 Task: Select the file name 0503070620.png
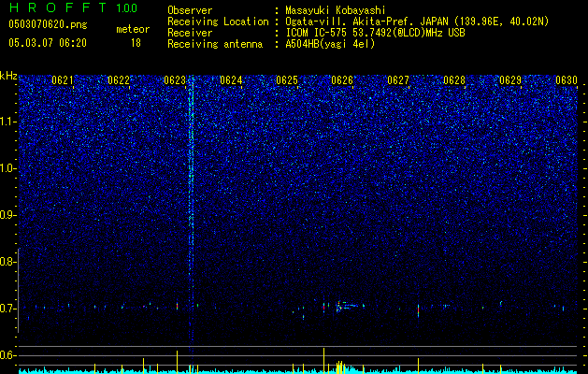pos(48,24)
